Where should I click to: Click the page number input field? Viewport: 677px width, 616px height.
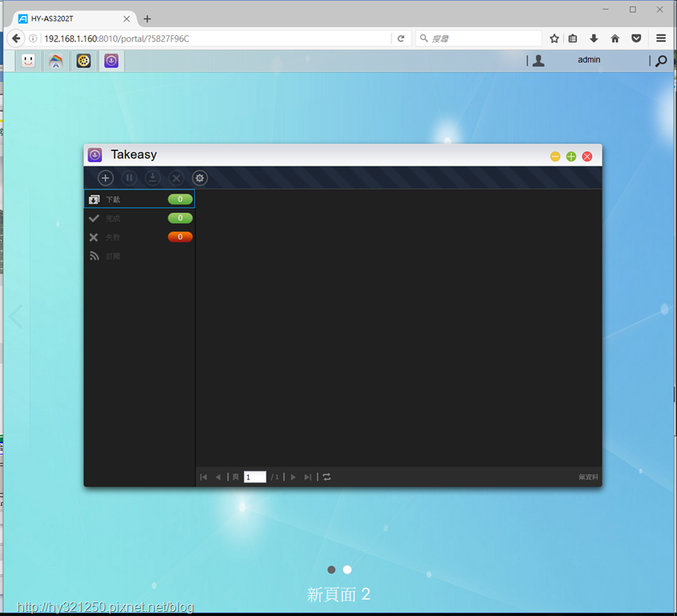[x=255, y=477]
